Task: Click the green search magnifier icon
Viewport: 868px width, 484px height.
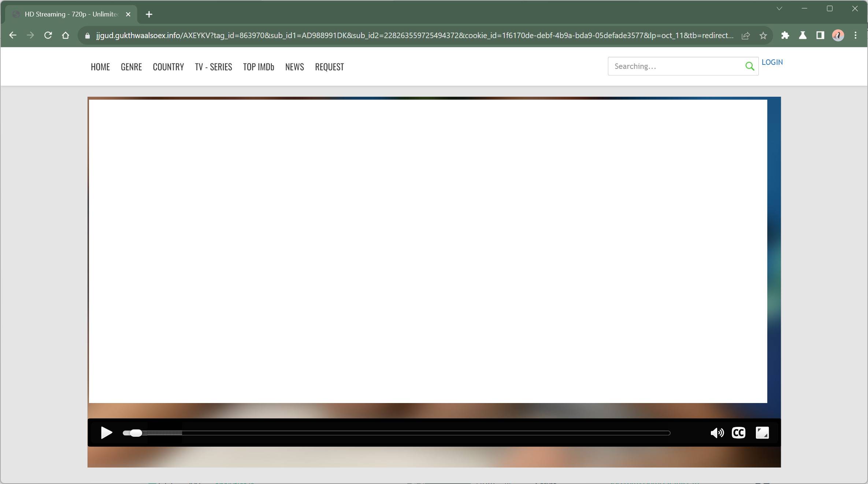Action: coord(749,66)
